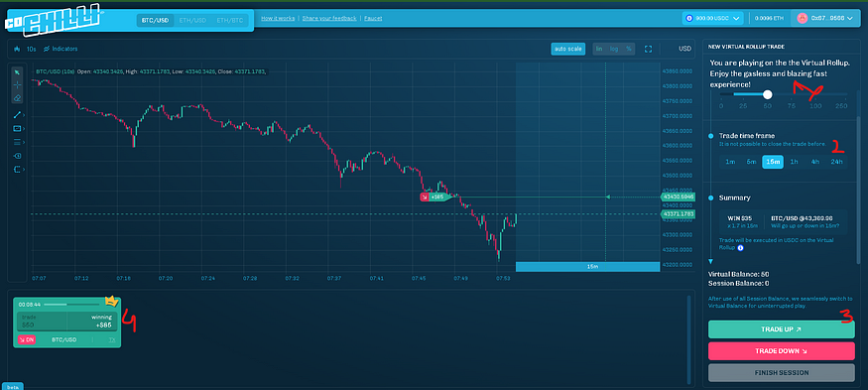Click the 43371.1783 current price label
Image resolution: width=868 pixels, height=390 pixels.
tap(678, 213)
